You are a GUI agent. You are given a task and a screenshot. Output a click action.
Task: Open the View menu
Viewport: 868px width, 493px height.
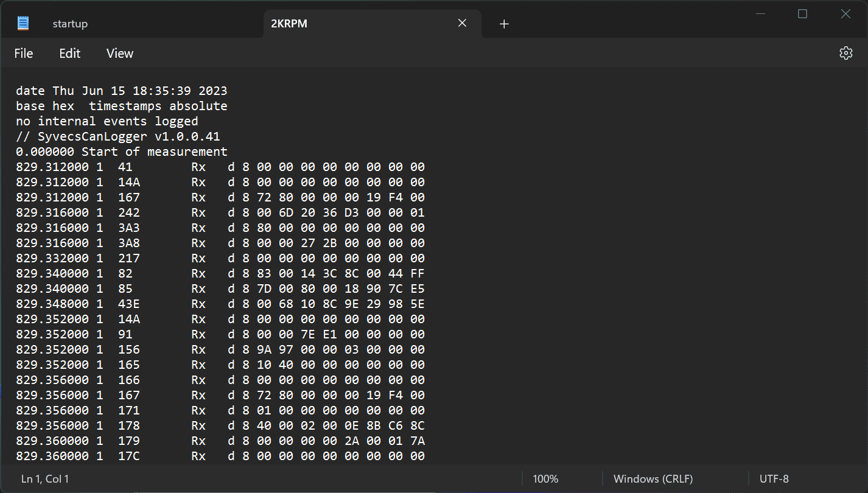[x=120, y=54]
